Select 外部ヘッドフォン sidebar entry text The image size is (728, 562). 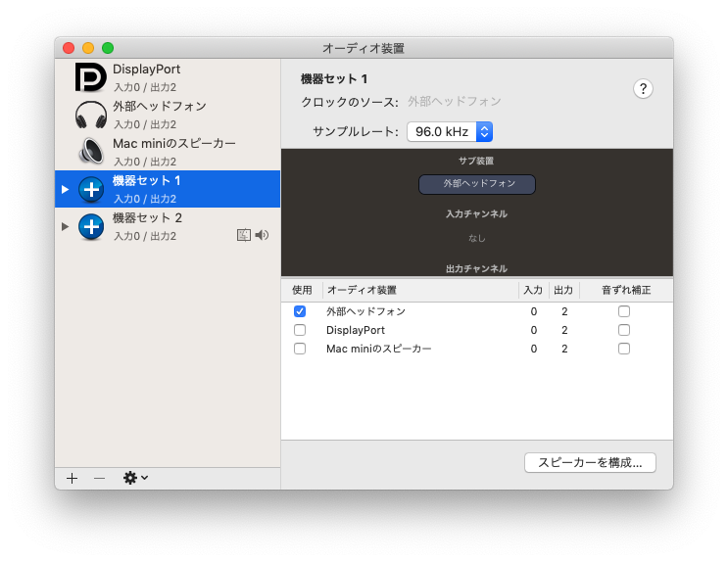[160, 107]
